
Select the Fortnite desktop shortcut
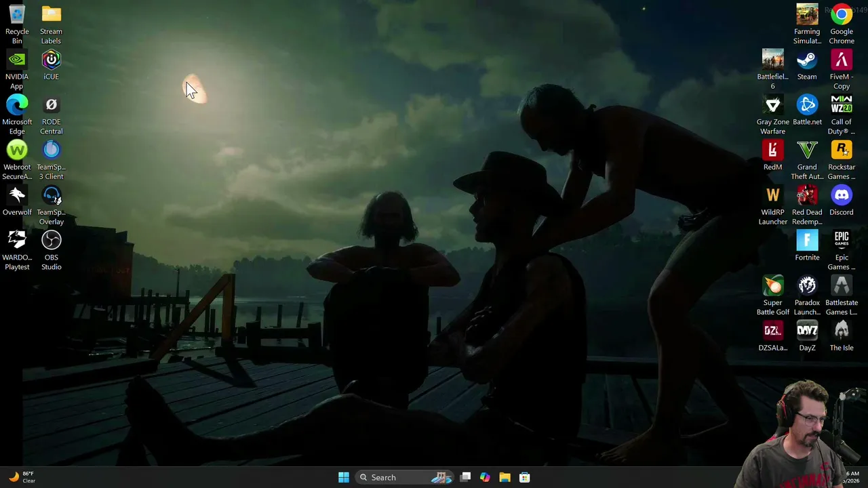coord(807,246)
